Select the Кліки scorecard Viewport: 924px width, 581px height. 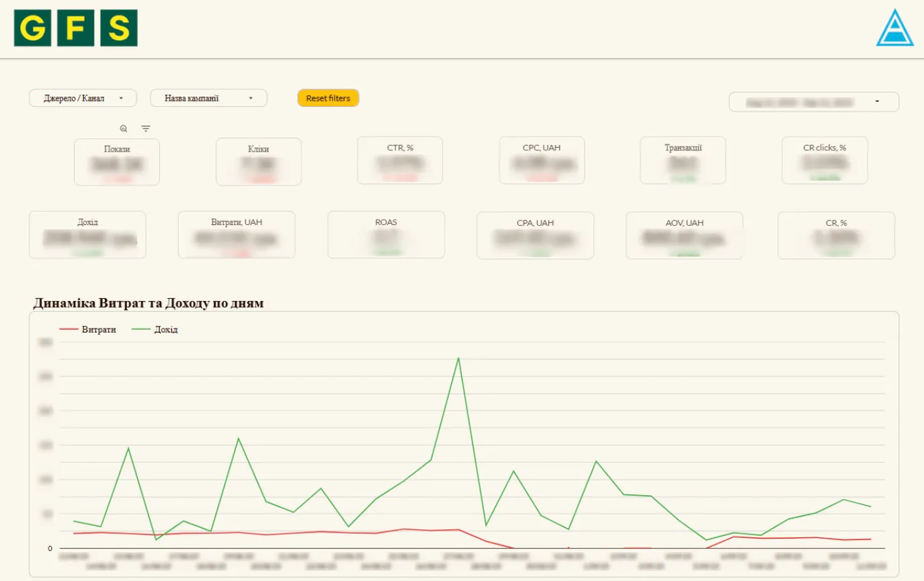[259, 162]
